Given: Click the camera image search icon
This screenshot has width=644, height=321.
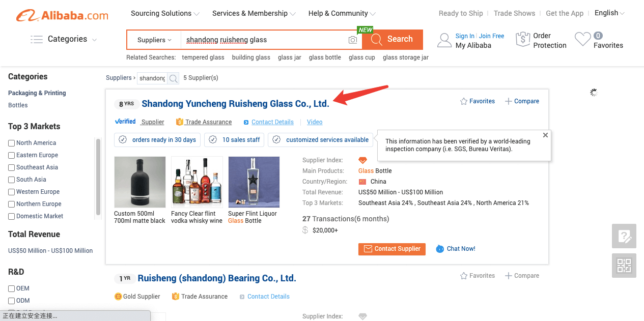Looking at the screenshot, I should click(353, 40).
